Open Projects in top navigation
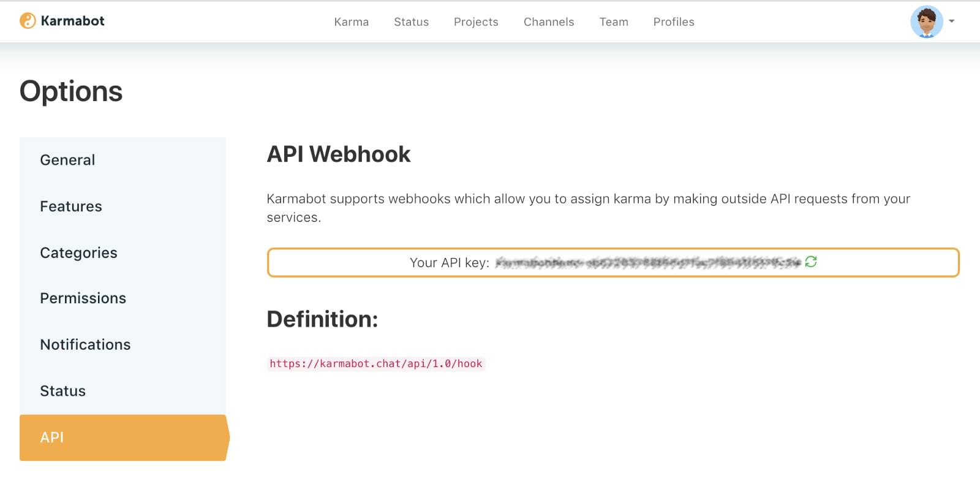The width and height of the screenshot is (980, 478). [x=476, y=22]
